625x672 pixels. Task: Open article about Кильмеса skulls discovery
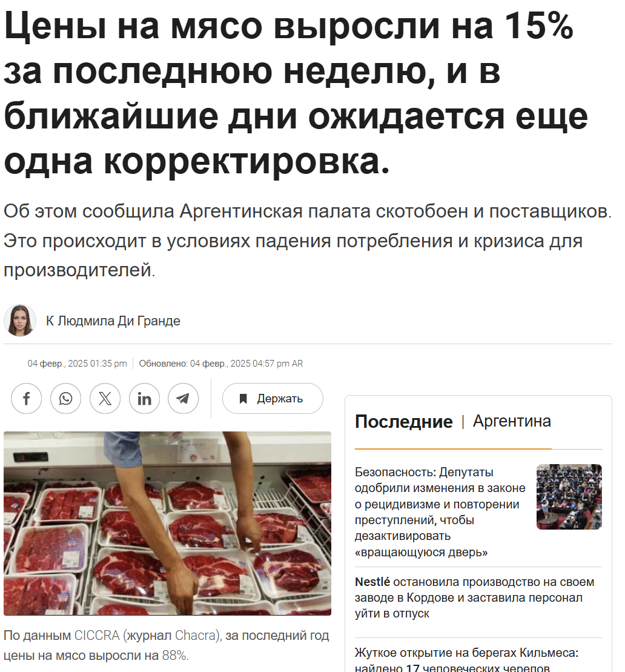[466, 660]
